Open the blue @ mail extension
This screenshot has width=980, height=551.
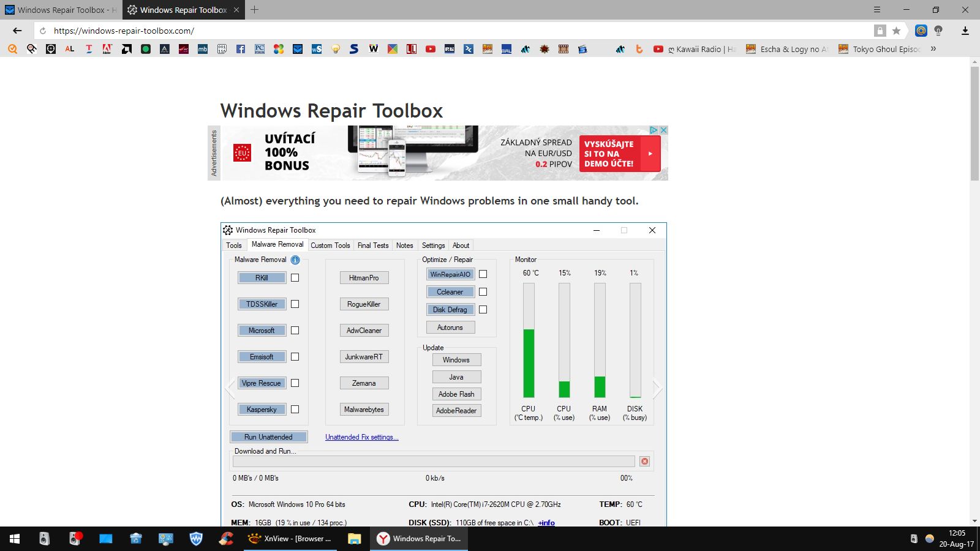[921, 31]
